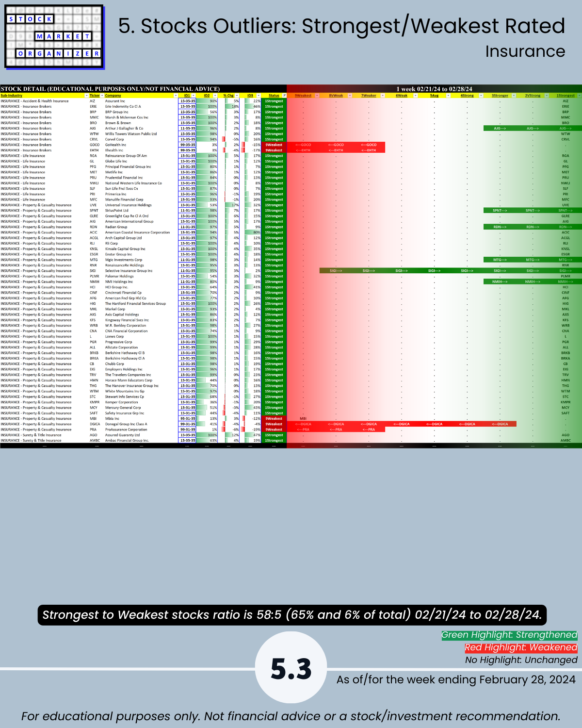This screenshot has width=582, height=728.
Task: Open the 9Weakest column filter arrow
Action: [x=317, y=96]
